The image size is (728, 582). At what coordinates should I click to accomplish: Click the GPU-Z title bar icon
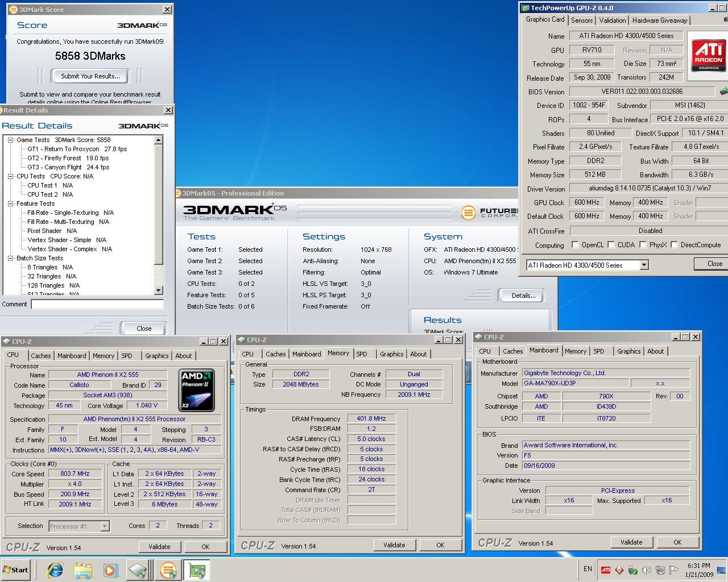click(x=524, y=8)
